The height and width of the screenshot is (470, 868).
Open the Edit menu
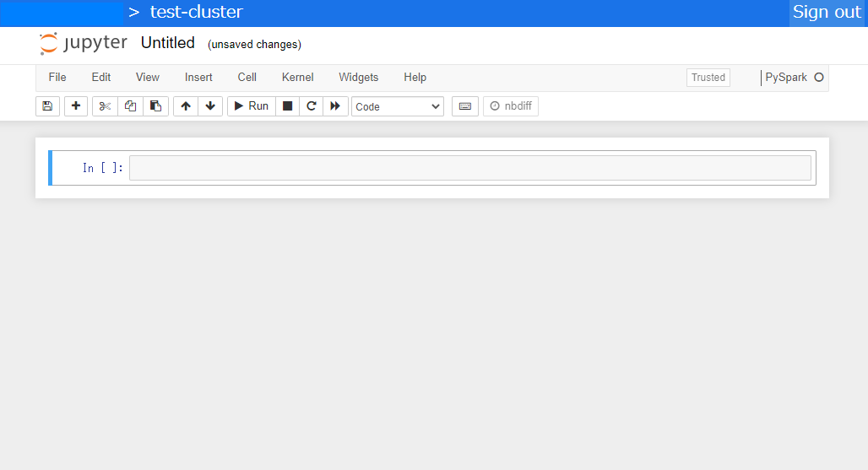[101, 78]
